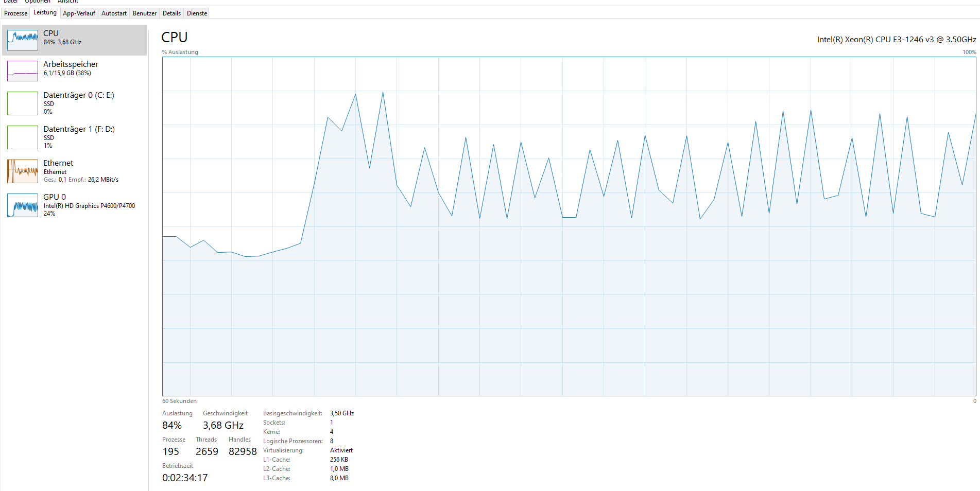Click the GPU 0 mini graph thumbnail
Viewport: 980px width, 491px height.
tap(23, 205)
